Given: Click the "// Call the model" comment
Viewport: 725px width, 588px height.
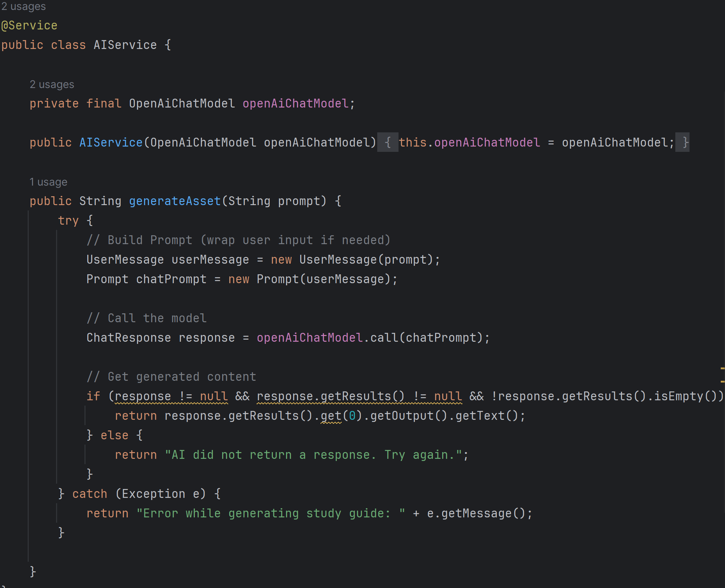Looking at the screenshot, I should pos(146,318).
